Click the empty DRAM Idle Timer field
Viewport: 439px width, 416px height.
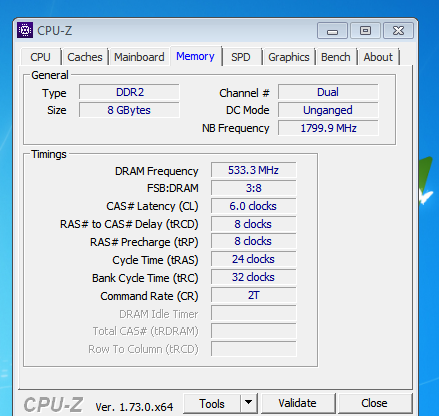click(253, 313)
